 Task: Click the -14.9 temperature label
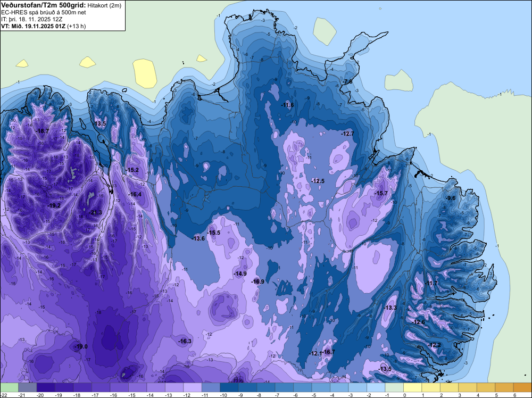(240, 274)
